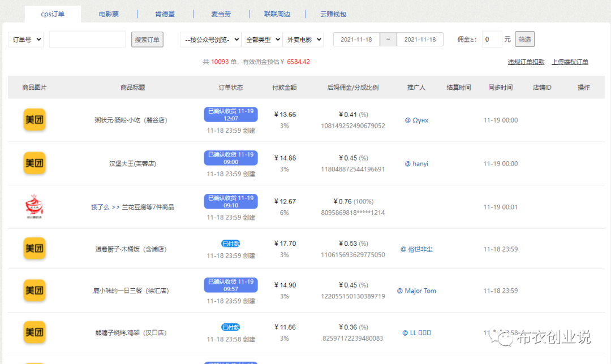Open the 订单号 search type dropdown
This screenshot has height=364, width=611.
25,39
